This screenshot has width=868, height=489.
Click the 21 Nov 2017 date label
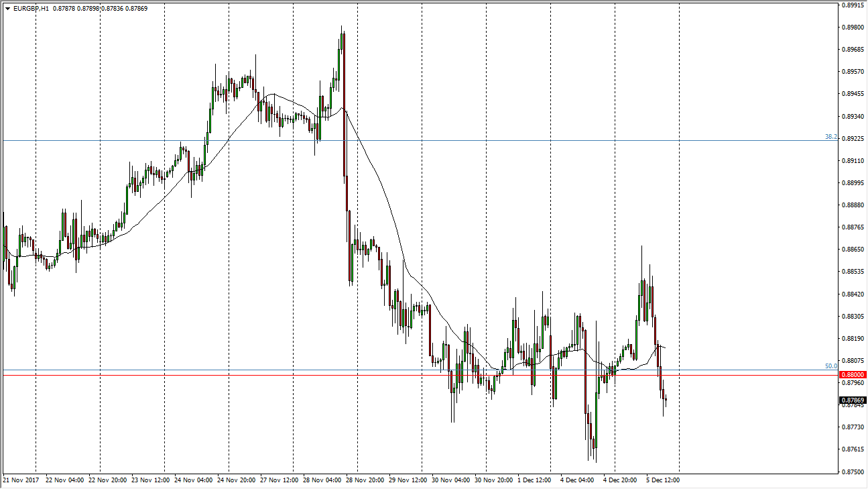[x=22, y=480]
